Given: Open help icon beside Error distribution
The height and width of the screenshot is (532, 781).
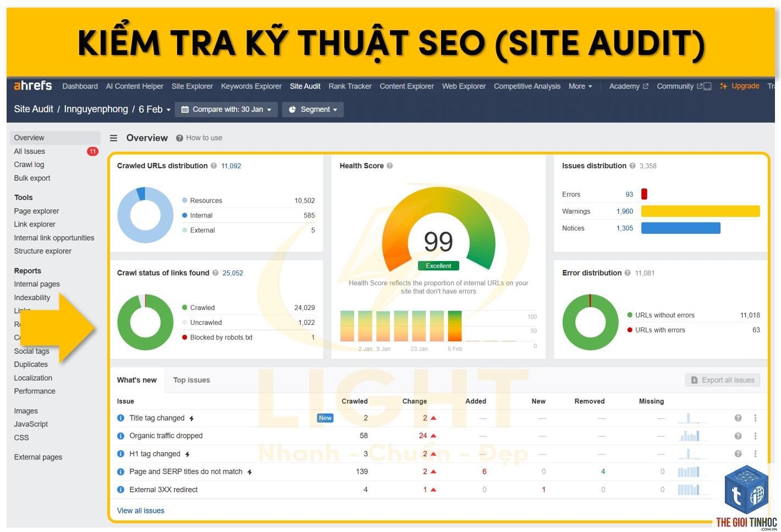Looking at the screenshot, I should point(628,273).
